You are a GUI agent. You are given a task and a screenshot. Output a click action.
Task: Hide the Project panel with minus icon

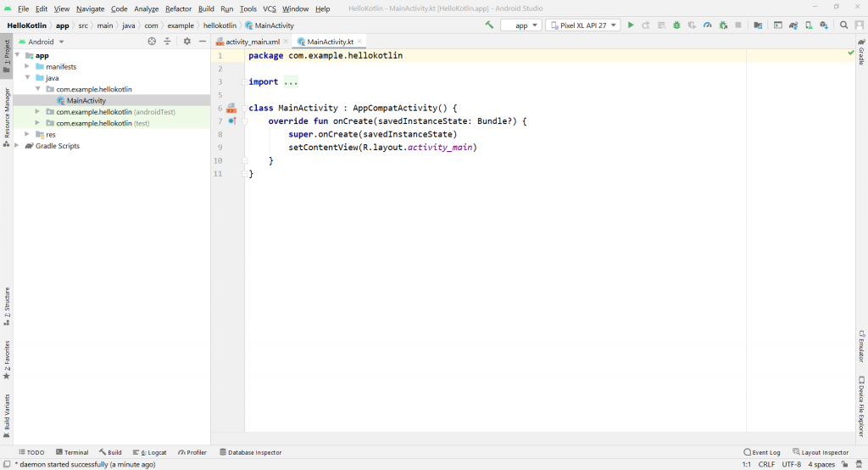click(203, 41)
